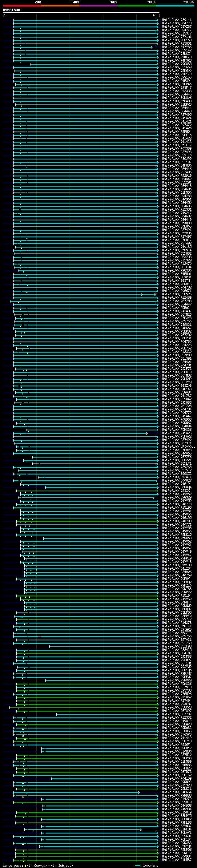Image resolution: width=197 pixels, height=868 pixels.
Task: Select label UniRef100_P12471
Action: [177, 477]
